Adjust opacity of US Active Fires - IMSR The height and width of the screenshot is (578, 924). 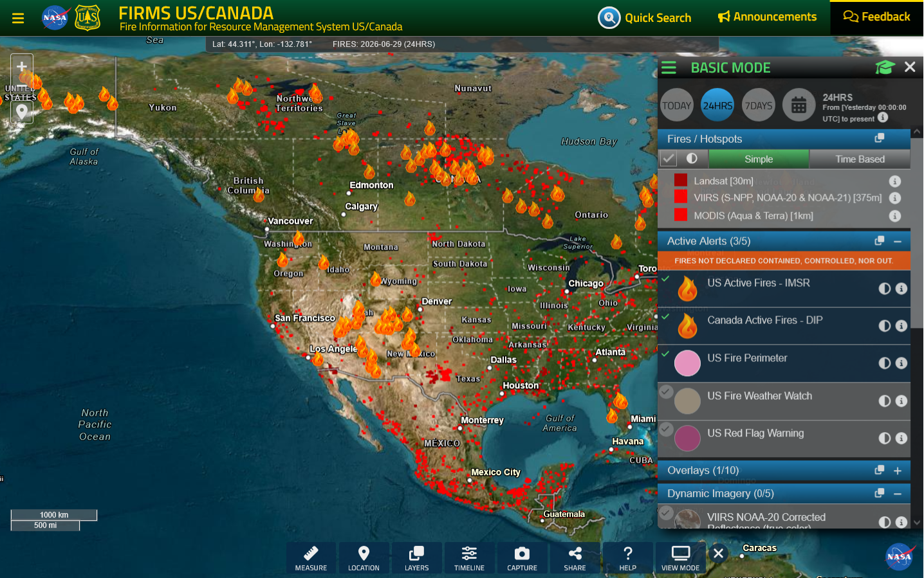tap(885, 289)
